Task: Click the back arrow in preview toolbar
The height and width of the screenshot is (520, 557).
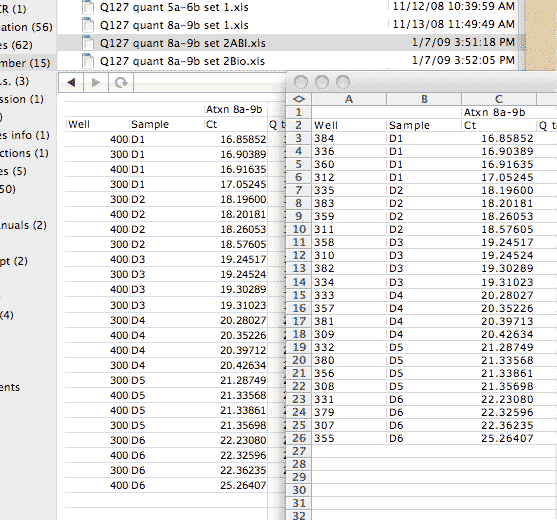Action: [x=71, y=83]
